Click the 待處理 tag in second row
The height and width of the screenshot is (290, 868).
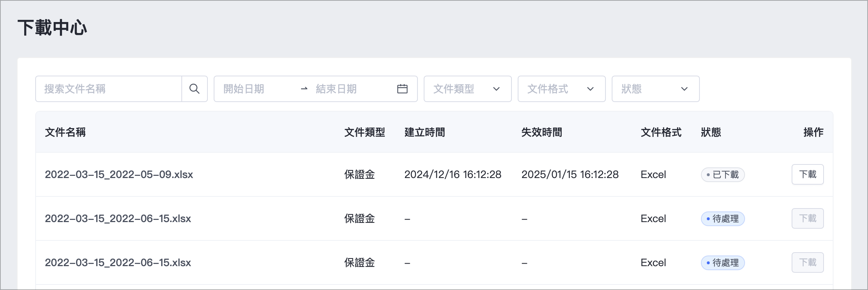723,219
